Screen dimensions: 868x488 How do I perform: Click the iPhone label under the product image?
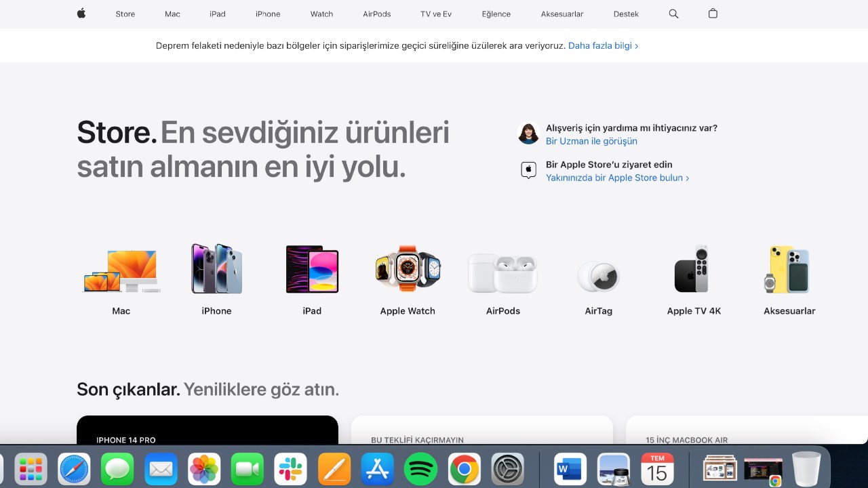[x=216, y=310]
